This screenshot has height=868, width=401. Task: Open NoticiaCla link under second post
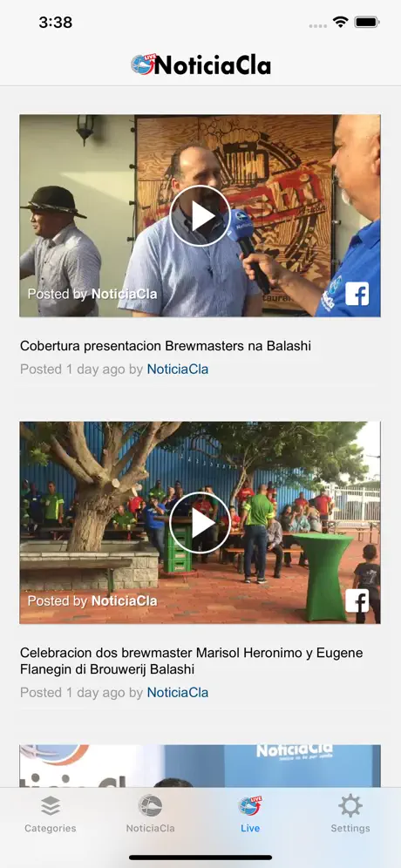178,693
